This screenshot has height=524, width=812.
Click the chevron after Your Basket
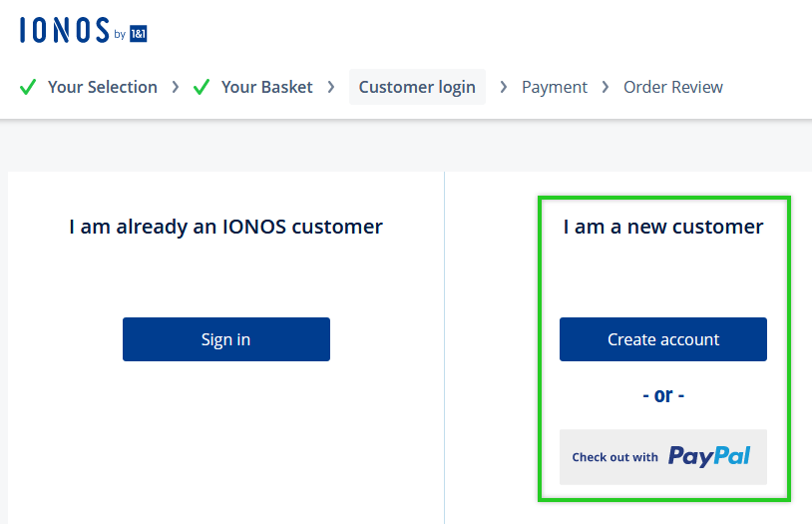pyautogui.click(x=331, y=87)
